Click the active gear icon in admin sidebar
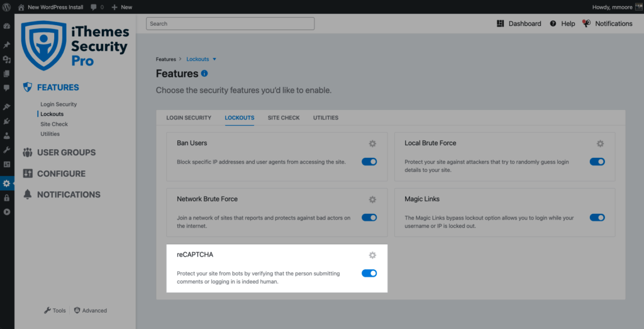Viewport: 644px width, 329px height. click(6, 183)
